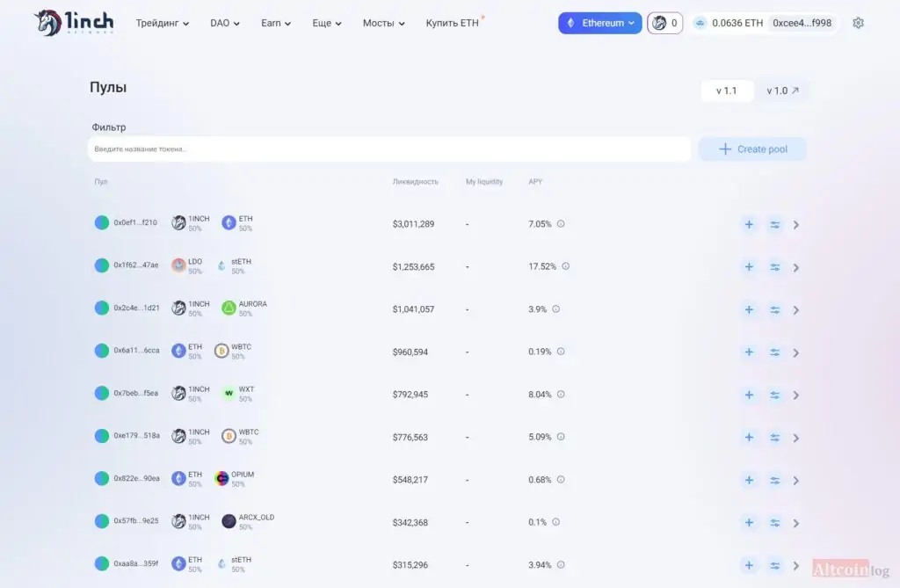
Task: Open settings sliders for 1INCH/WXT pool
Action: tap(775, 395)
